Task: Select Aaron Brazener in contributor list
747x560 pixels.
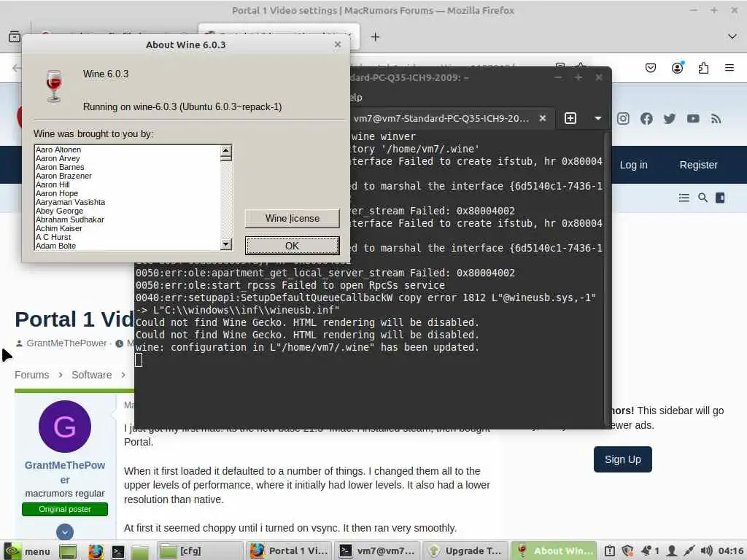Action: click(x=63, y=176)
